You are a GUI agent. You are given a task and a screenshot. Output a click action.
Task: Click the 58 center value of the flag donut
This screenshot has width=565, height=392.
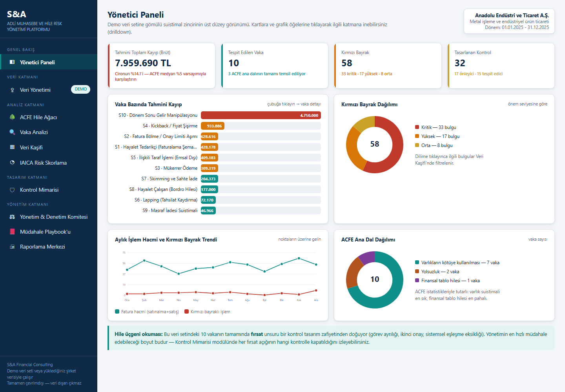click(375, 144)
